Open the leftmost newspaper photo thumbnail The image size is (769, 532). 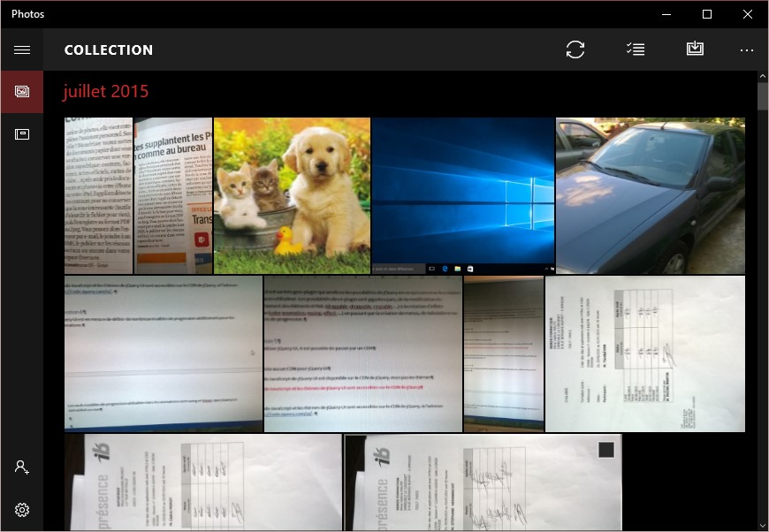pyautogui.click(x=98, y=195)
